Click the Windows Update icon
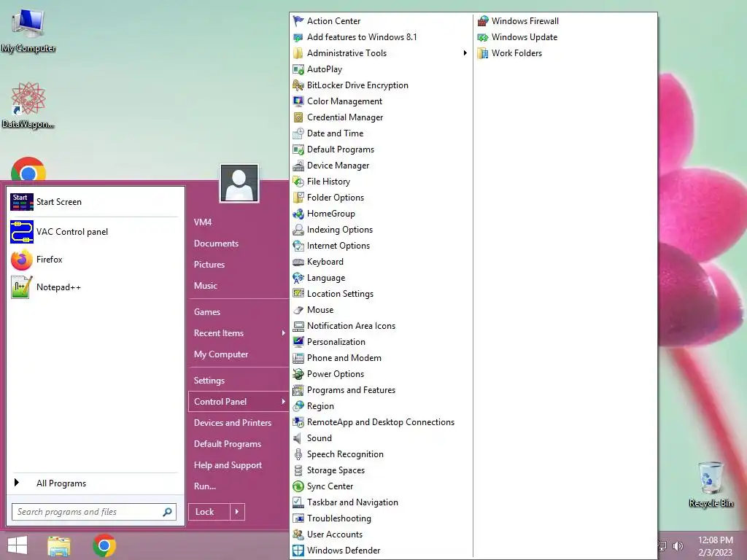747x560 pixels. coord(483,37)
